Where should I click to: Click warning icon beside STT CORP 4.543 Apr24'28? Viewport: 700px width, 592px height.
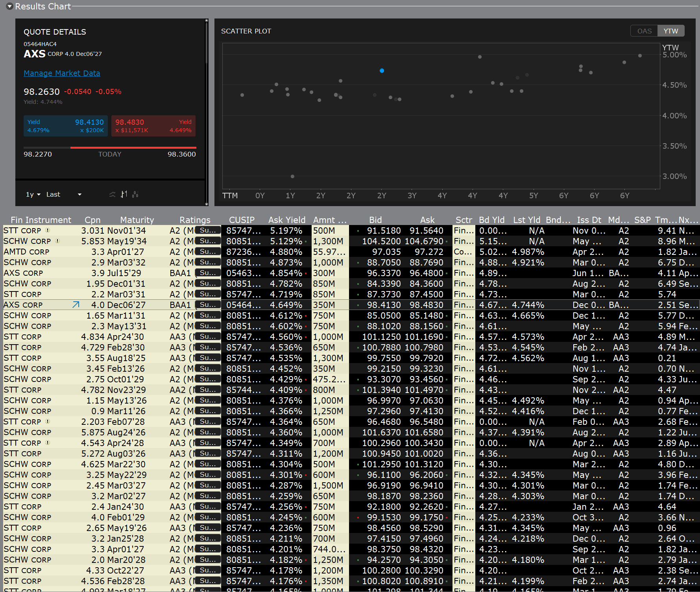pyautogui.click(x=48, y=443)
